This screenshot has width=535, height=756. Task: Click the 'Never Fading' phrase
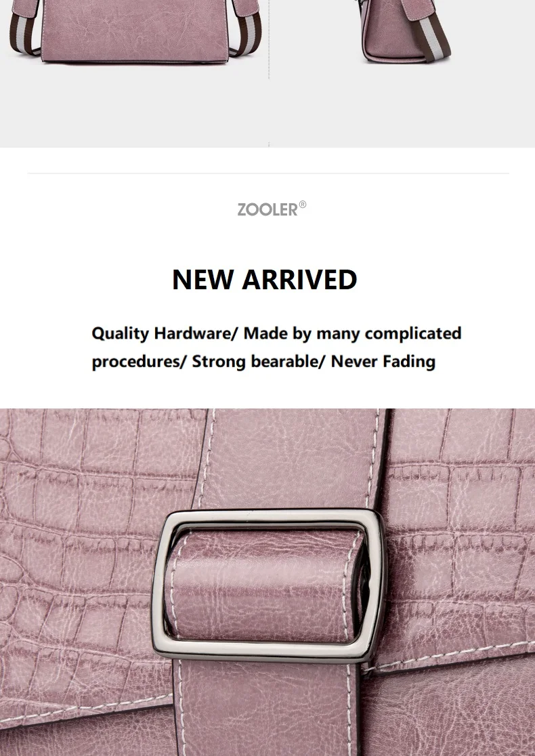pos(383,362)
